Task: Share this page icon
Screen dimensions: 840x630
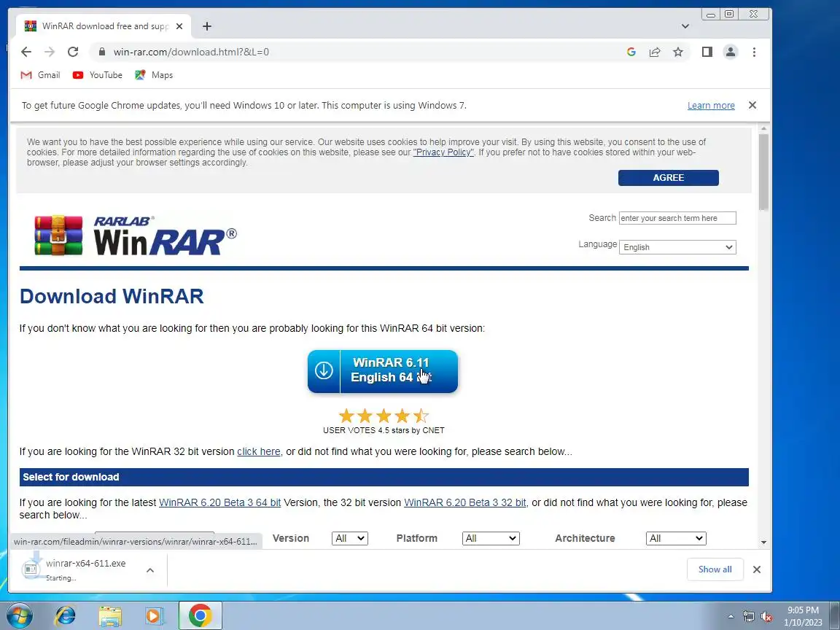Action: 655,52
